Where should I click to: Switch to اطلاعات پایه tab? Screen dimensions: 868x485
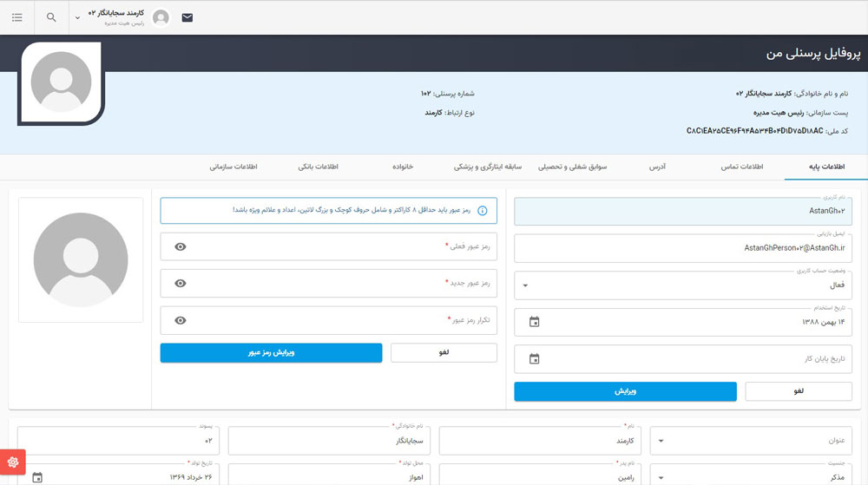pyautogui.click(x=826, y=167)
